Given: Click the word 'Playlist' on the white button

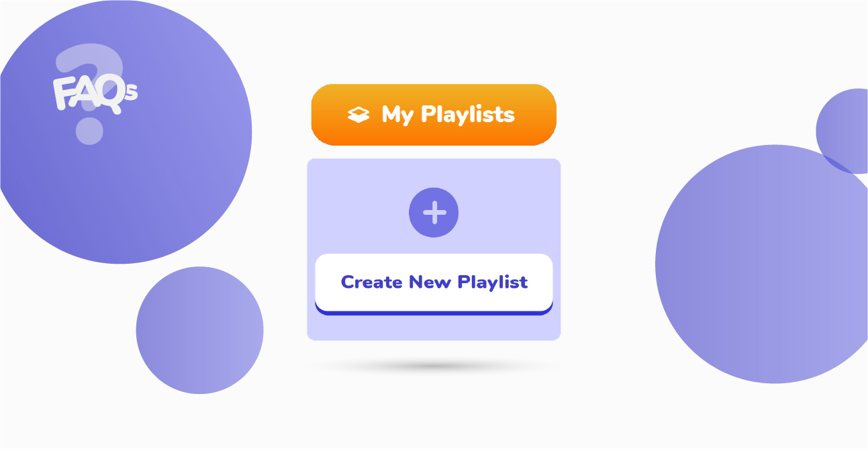Looking at the screenshot, I should (492, 282).
